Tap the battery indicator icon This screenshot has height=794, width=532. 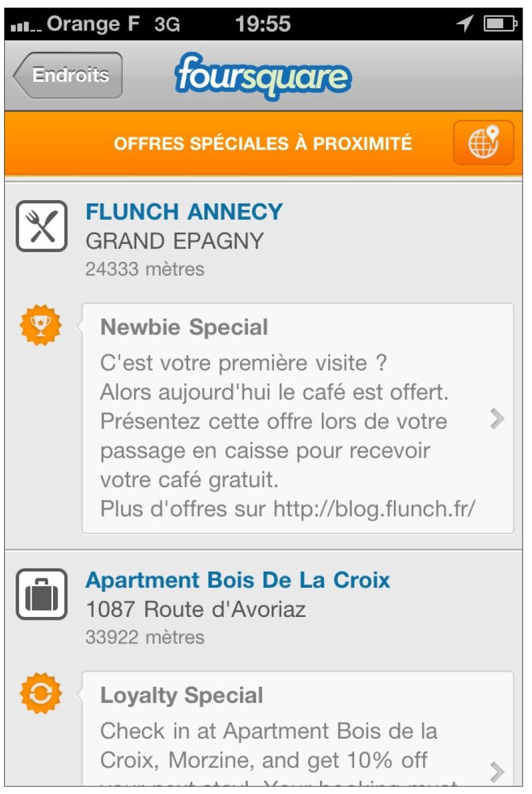point(500,24)
